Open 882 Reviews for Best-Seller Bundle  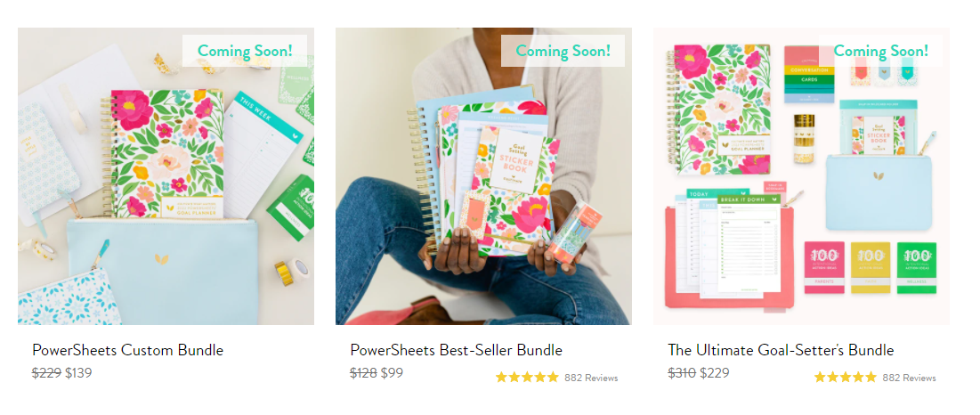(591, 378)
